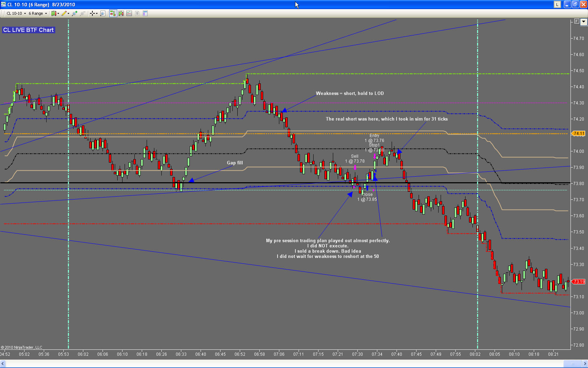
Task: Click the 07:30 time axis label
Action: point(357,354)
